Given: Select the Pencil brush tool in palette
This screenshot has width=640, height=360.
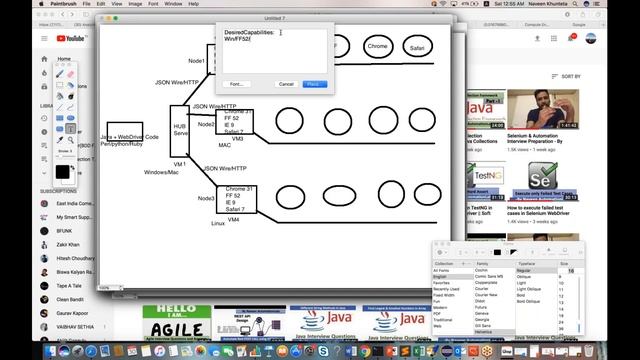Looking at the screenshot, I should pyautogui.click(x=60, y=74).
